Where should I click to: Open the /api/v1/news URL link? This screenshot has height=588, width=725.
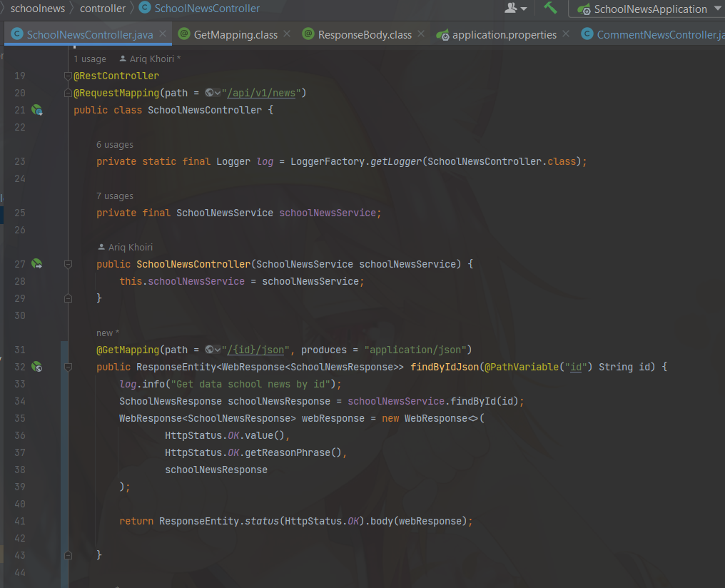pyautogui.click(x=259, y=93)
